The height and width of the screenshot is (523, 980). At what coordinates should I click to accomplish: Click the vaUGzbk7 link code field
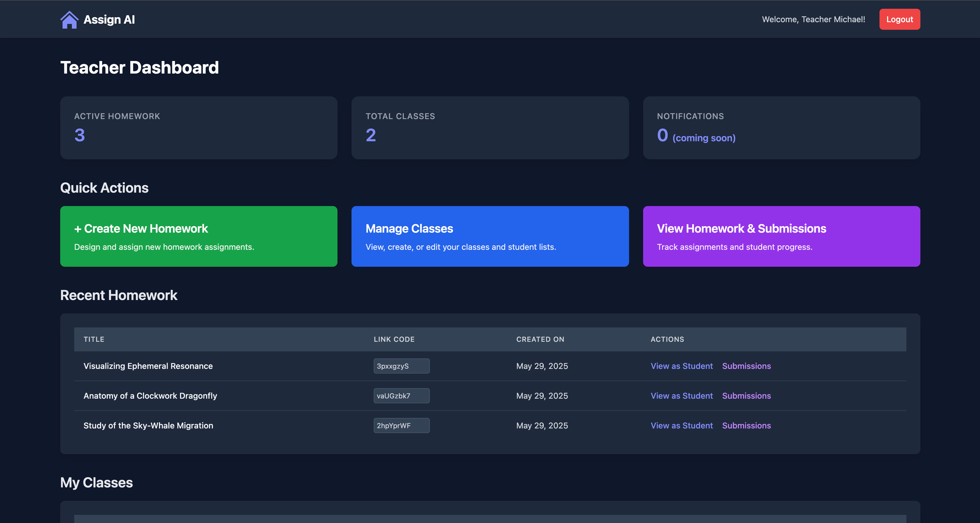[x=401, y=396]
